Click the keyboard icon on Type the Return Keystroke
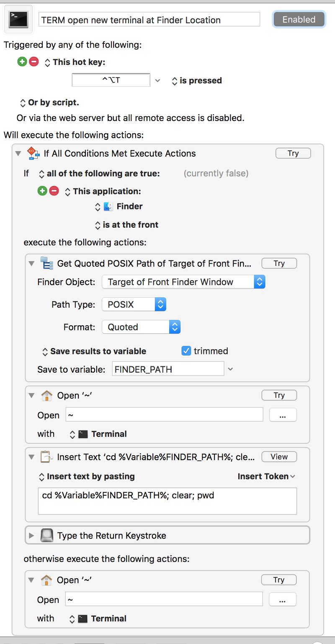The height and width of the screenshot is (644, 335). click(x=47, y=534)
